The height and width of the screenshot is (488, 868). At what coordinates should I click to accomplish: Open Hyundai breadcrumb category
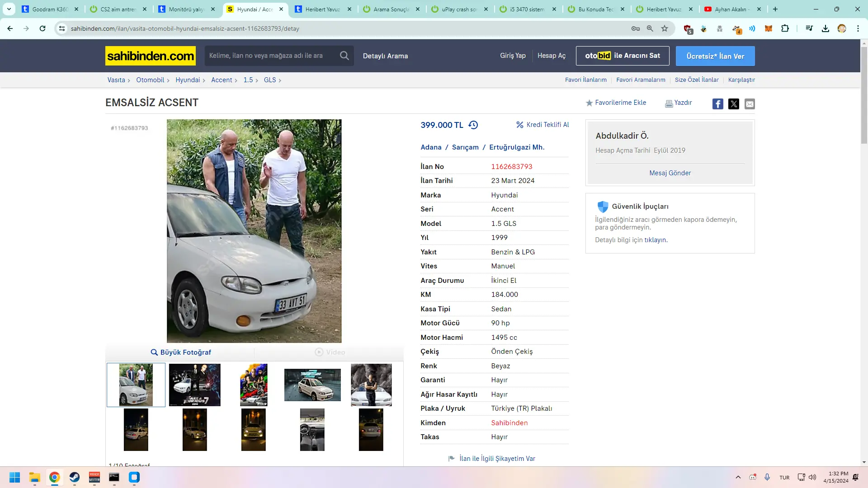188,80
